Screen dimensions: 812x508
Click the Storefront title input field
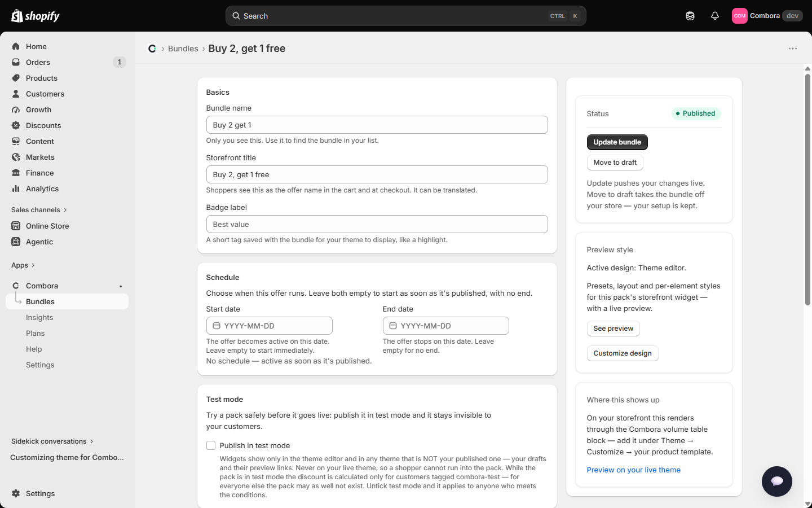377,174
